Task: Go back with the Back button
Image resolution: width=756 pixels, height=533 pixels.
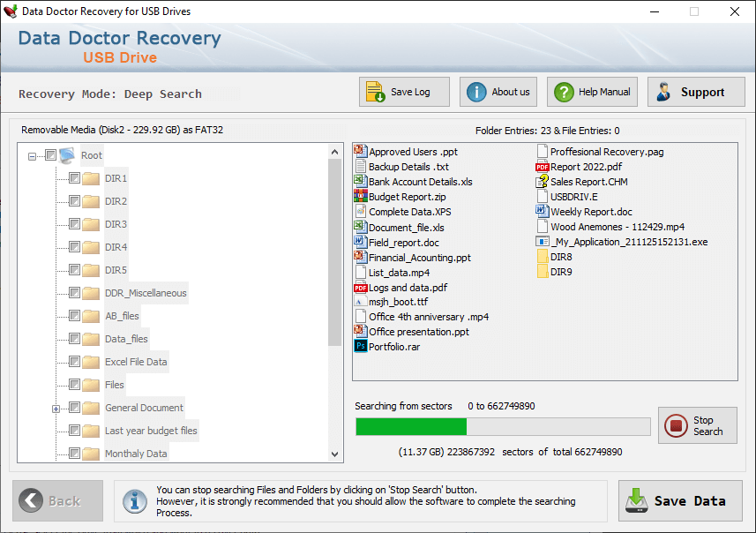Action: click(x=58, y=500)
